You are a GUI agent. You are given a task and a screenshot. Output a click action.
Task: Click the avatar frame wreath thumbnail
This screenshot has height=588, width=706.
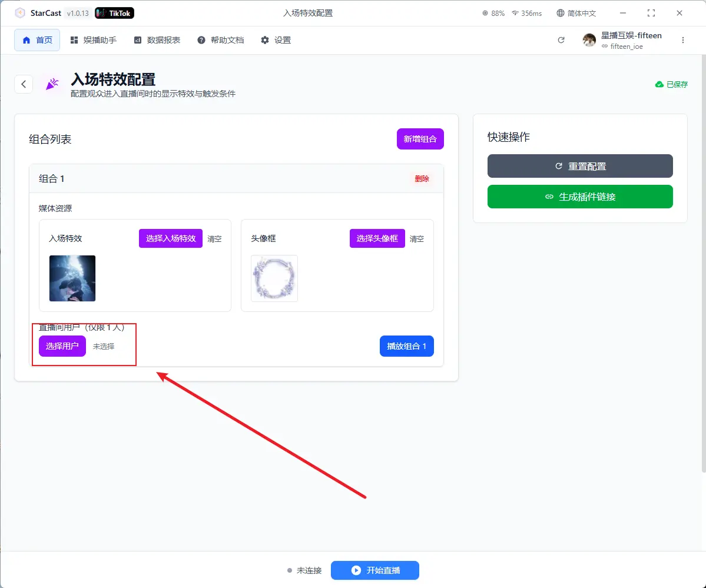point(274,278)
